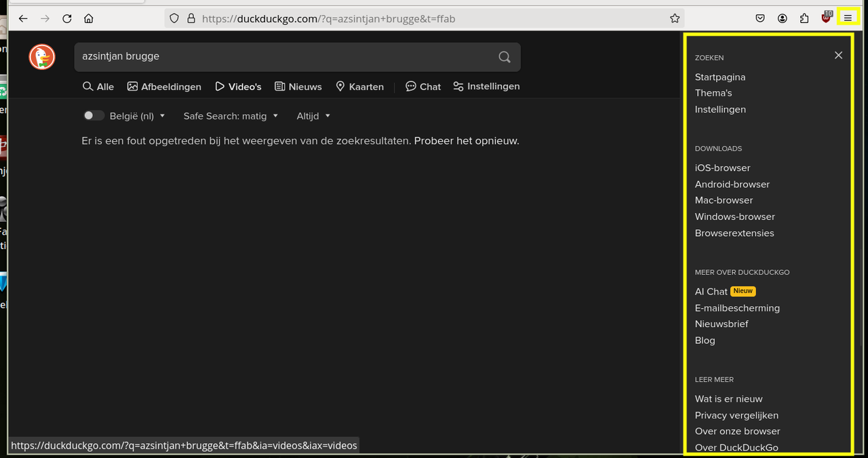Click the Probeer het opnieuw link
The height and width of the screenshot is (458, 868).
[467, 141]
